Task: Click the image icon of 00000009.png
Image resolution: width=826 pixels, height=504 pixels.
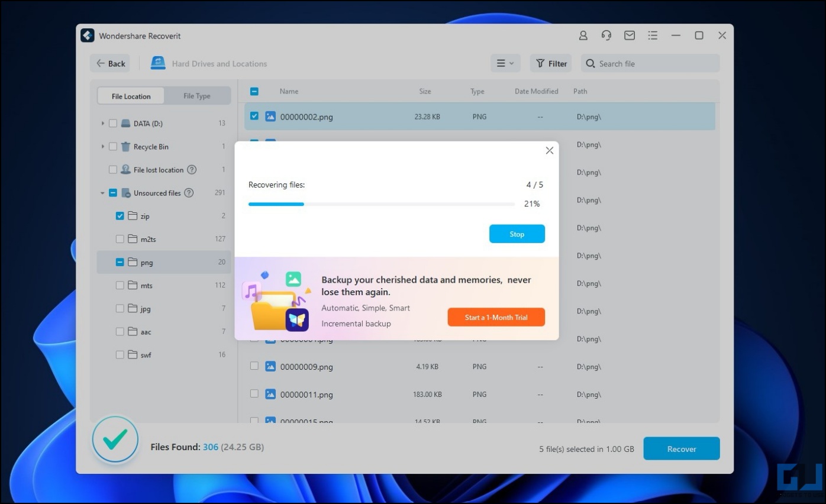Action: (x=270, y=366)
